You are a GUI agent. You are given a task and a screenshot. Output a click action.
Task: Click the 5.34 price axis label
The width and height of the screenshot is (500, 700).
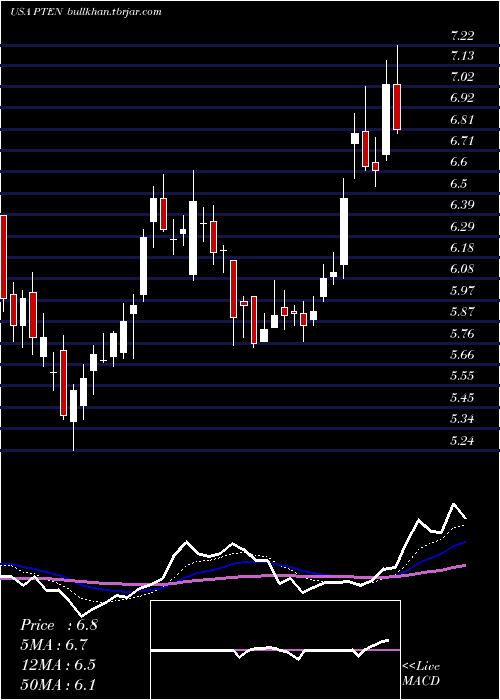click(462, 419)
